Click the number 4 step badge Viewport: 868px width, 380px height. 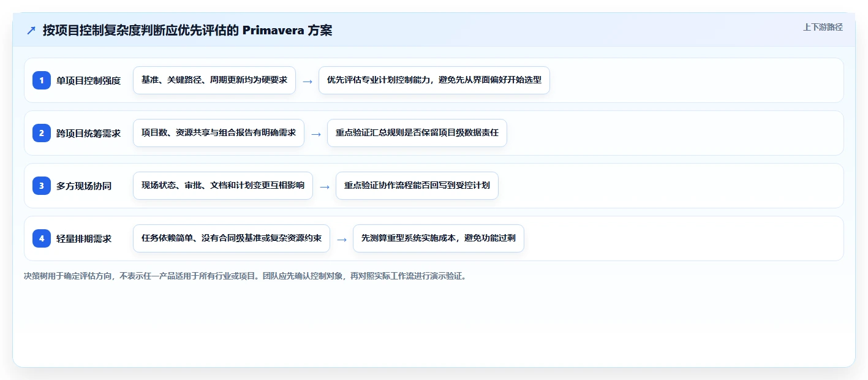[x=42, y=238]
